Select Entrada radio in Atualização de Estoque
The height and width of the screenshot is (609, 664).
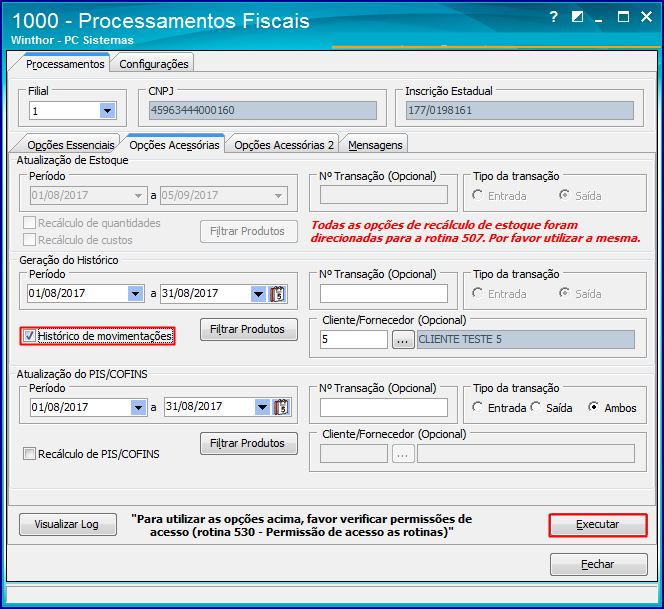click(478, 196)
